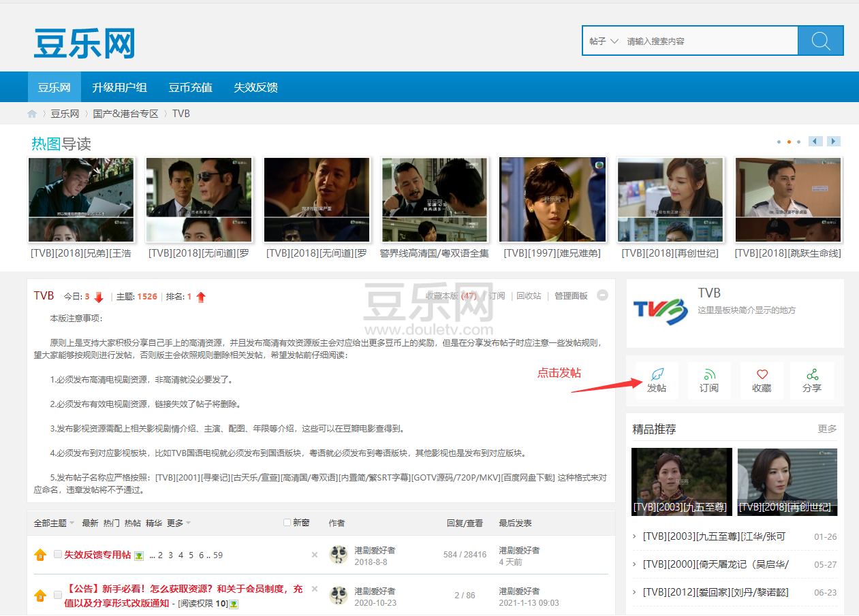Tick the 新窗 checkbox

click(x=287, y=522)
